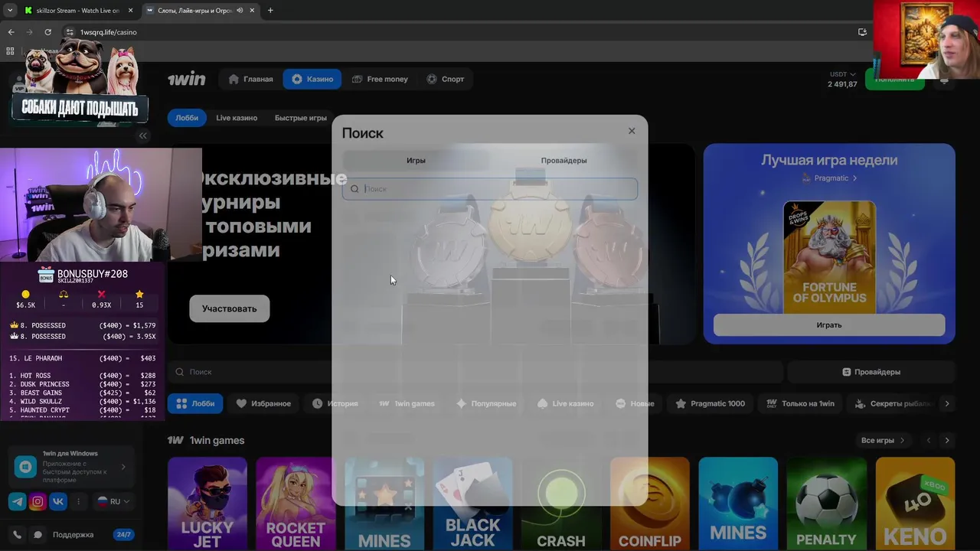
Task: Open the Black Jack game tile
Action: pos(472,504)
